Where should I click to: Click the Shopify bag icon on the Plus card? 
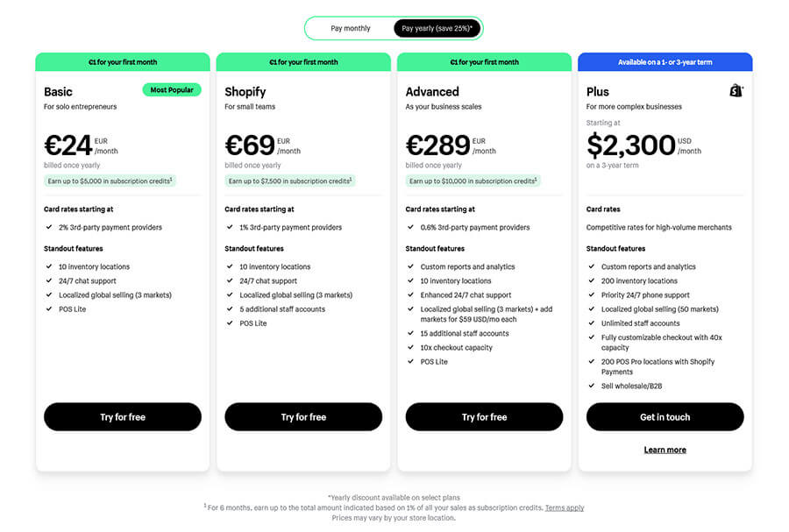pyautogui.click(x=734, y=91)
